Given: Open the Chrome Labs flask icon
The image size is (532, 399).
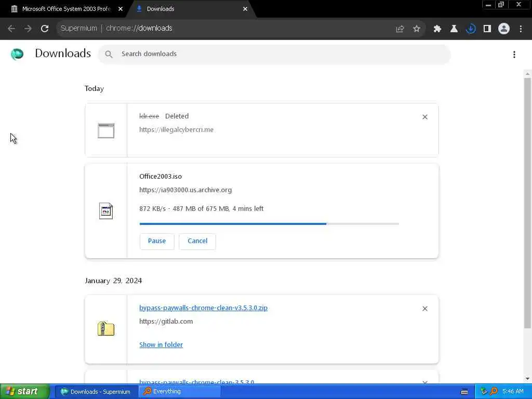Looking at the screenshot, I should pos(454,29).
